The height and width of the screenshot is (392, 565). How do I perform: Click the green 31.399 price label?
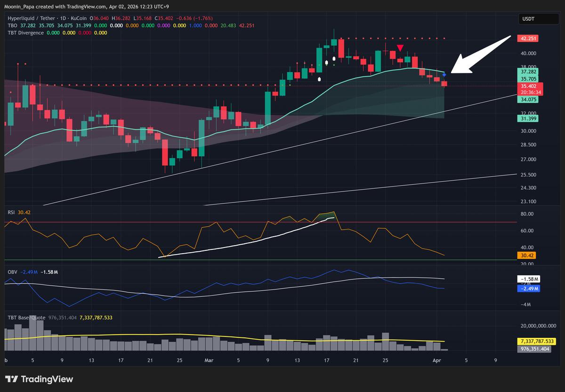[528, 119]
